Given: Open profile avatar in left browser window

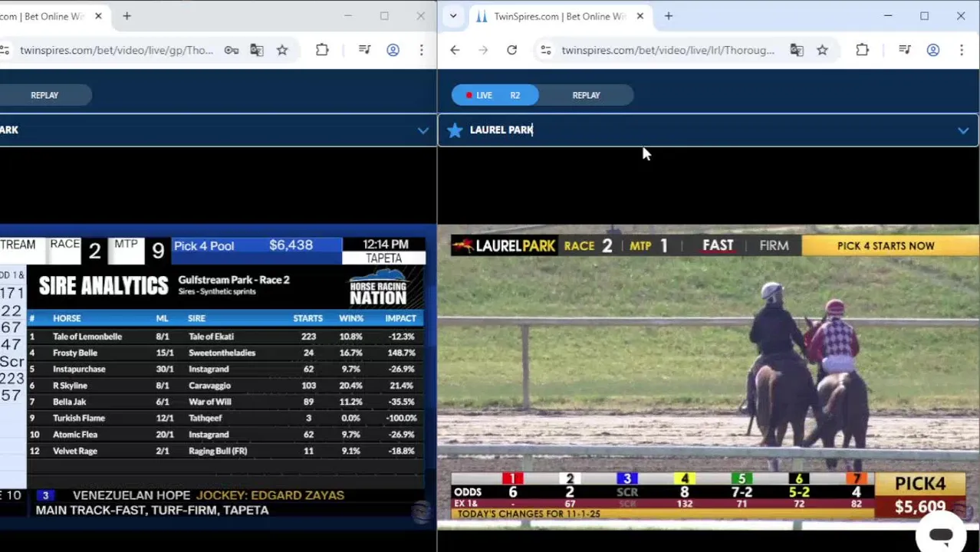Looking at the screenshot, I should click(x=393, y=50).
